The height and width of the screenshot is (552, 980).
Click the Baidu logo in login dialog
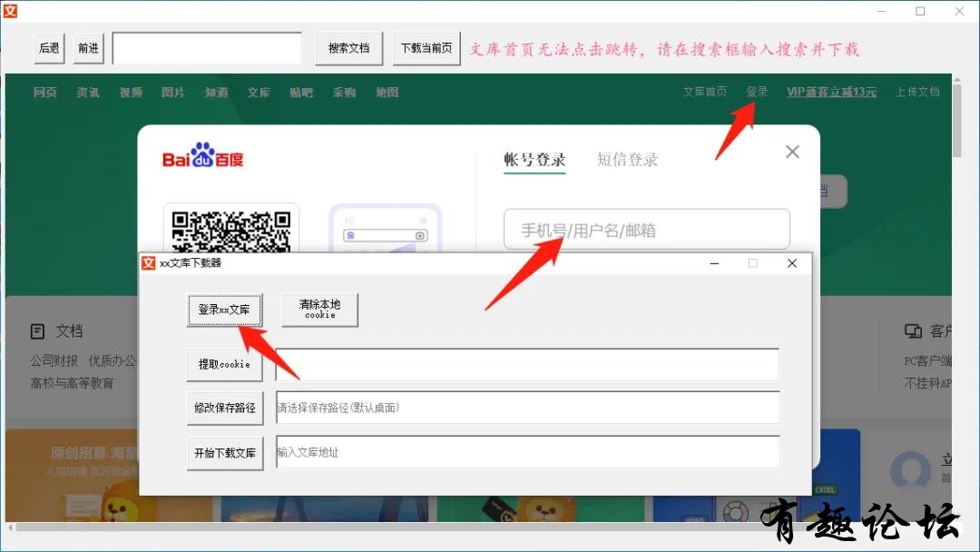pyautogui.click(x=202, y=155)
